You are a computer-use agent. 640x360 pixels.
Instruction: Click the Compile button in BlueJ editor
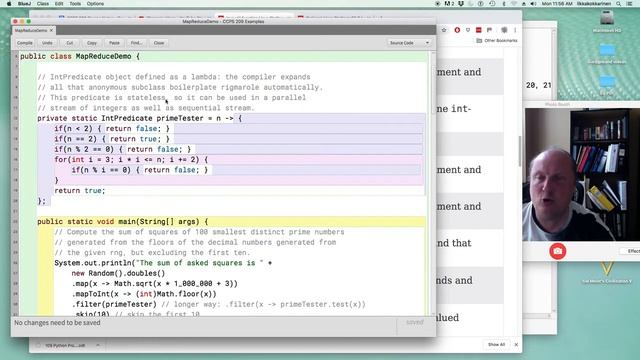tap(24, 43)
